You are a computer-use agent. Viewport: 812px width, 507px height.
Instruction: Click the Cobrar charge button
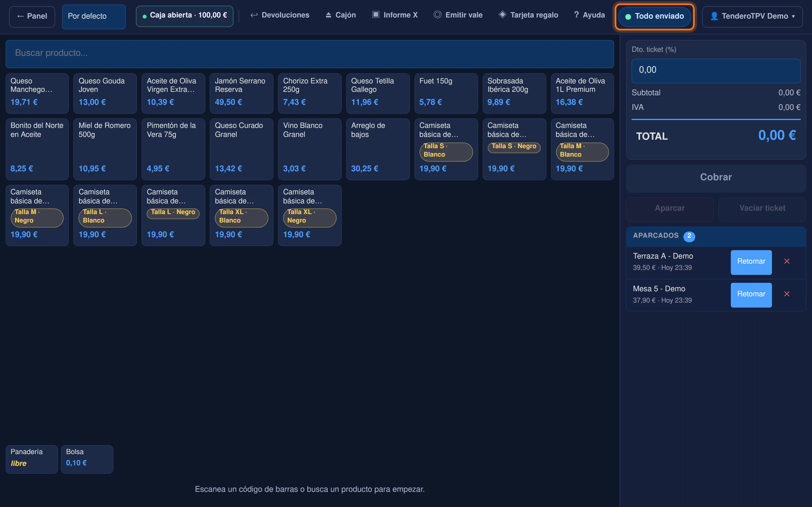(716, 177)
